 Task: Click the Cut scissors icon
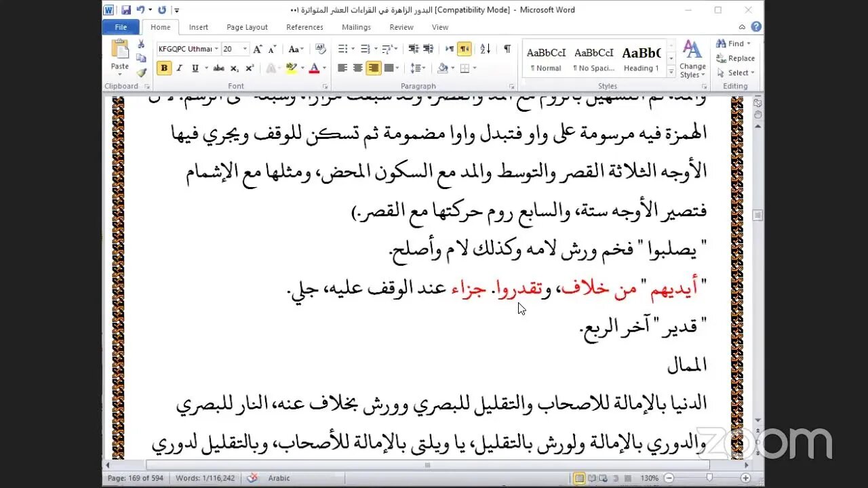pos(141,44)
